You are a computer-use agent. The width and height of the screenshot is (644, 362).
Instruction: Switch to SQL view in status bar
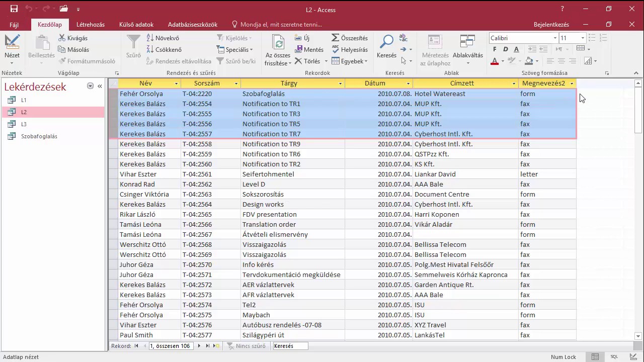(614, 357)
